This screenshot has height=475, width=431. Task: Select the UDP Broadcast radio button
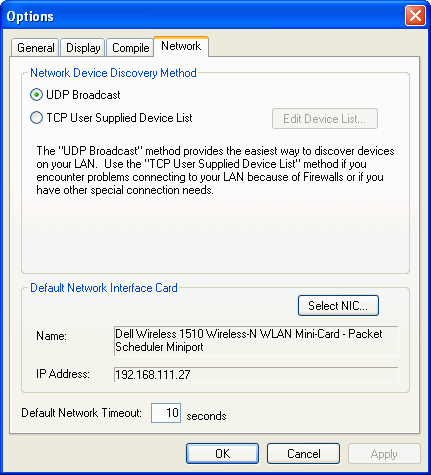[x=36, y=95]
